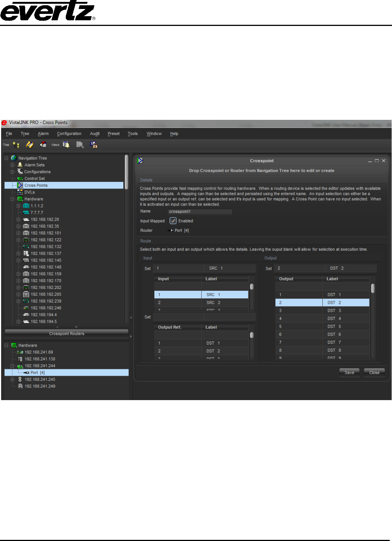Open the alarm view bell icon

click(67, 145)
